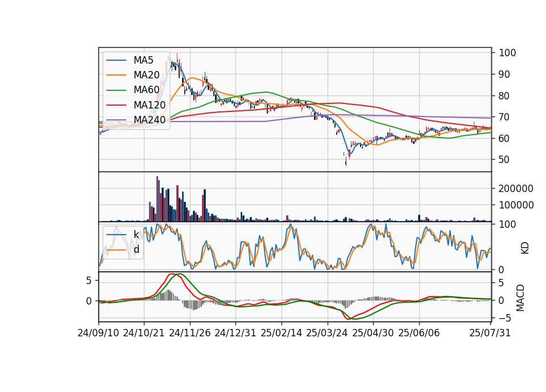Click the price axis value 90
This screenshot has height=392, width=546.
(504, 74)
